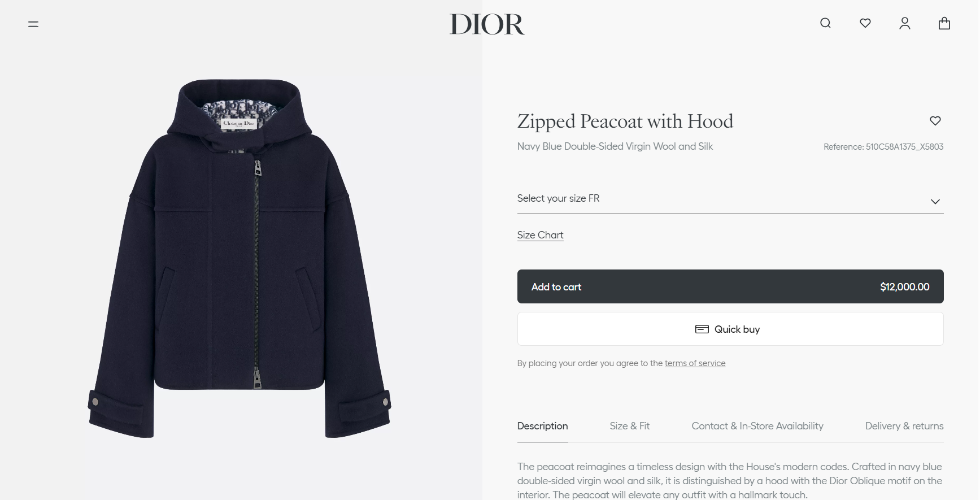Expand the Select your size FR dropdown
Viewport: 980px width, 500px height.
tap(730, 199)
